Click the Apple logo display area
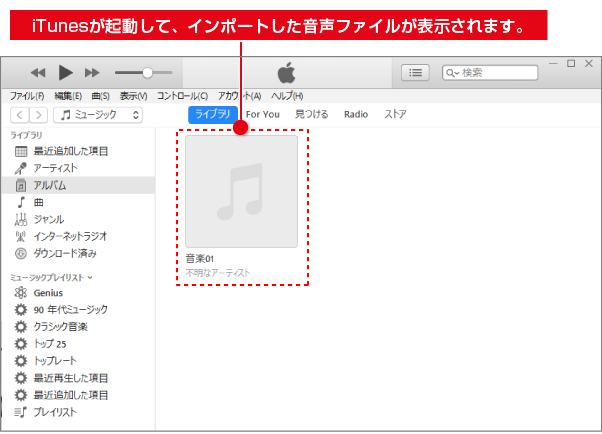 click(x=286, y=73)
